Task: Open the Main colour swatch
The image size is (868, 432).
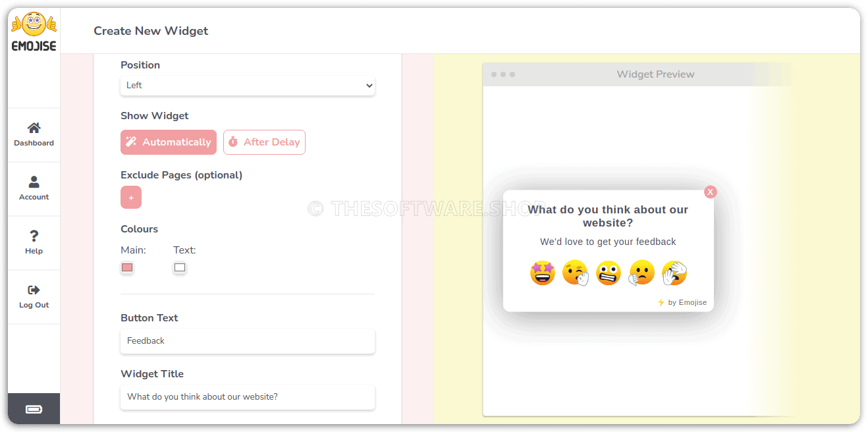Action: pos(127,268)
